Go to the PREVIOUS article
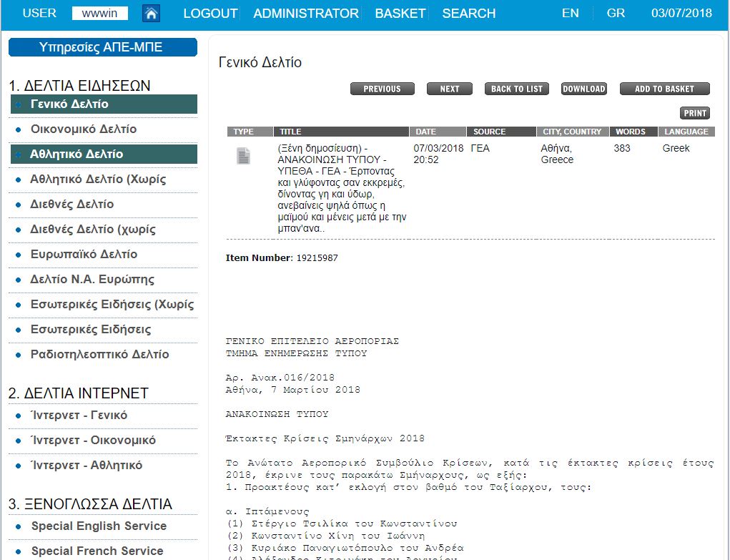The width and height of the screenshot is (730, 560). (382, 89)
